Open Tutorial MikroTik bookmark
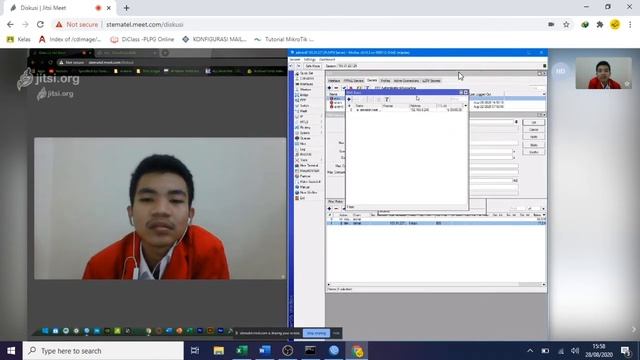This screenshot has height=360, width=640. click(x=284, y=39)
